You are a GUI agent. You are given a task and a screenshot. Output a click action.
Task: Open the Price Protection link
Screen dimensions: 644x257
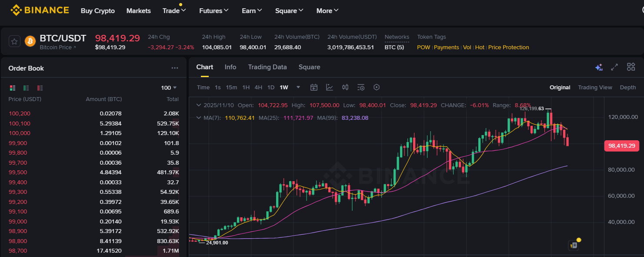click(x=508, y=47)
